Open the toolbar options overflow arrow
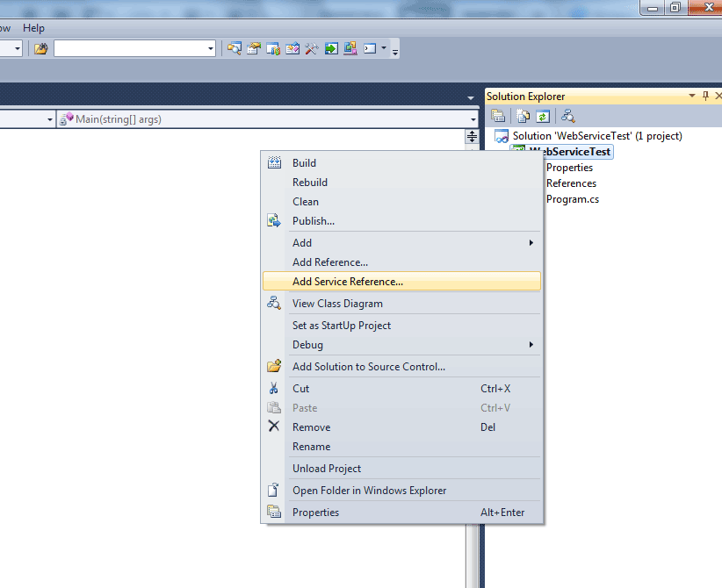 [395, 51]
